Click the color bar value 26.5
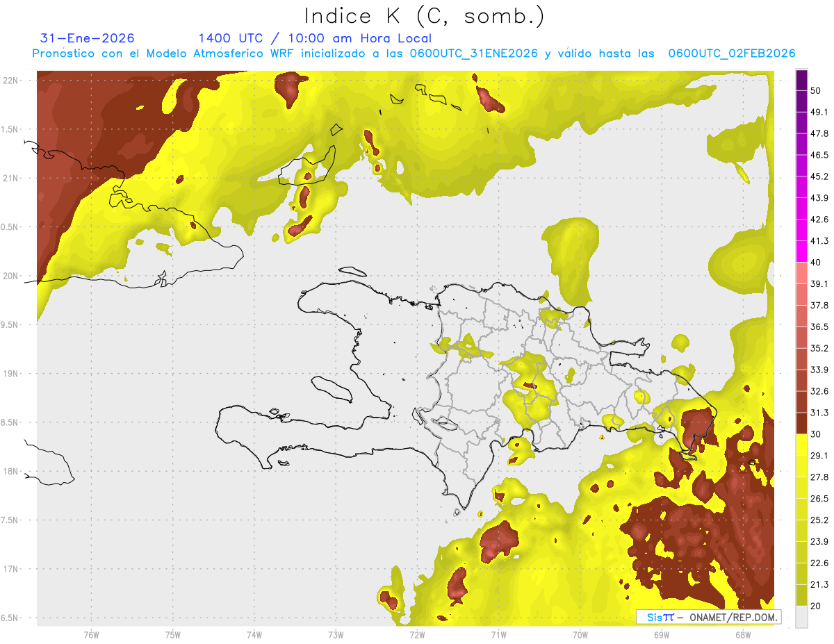This screenshot has width=834, height=644. (819, 499)
